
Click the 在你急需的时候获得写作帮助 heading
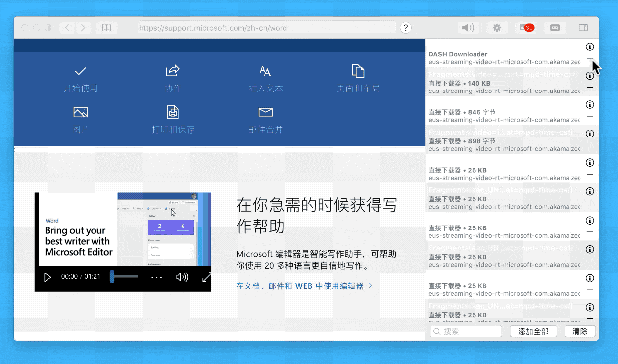point(317,216)
